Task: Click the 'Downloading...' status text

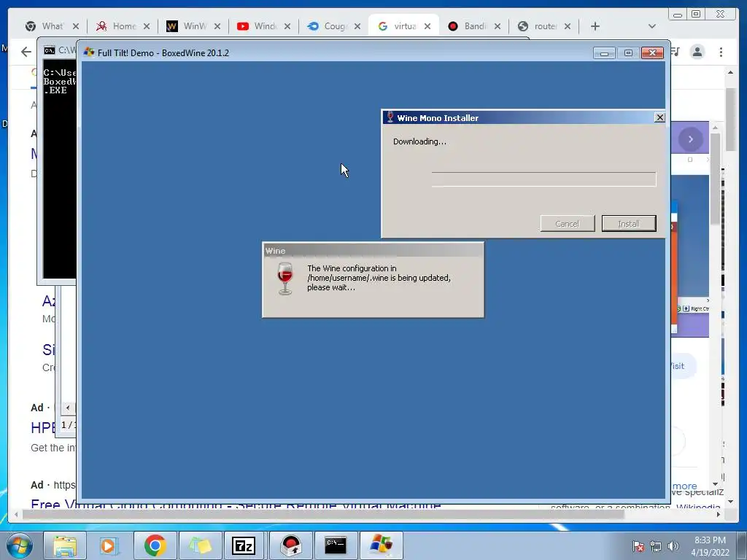Action: (x=419, y=141)
